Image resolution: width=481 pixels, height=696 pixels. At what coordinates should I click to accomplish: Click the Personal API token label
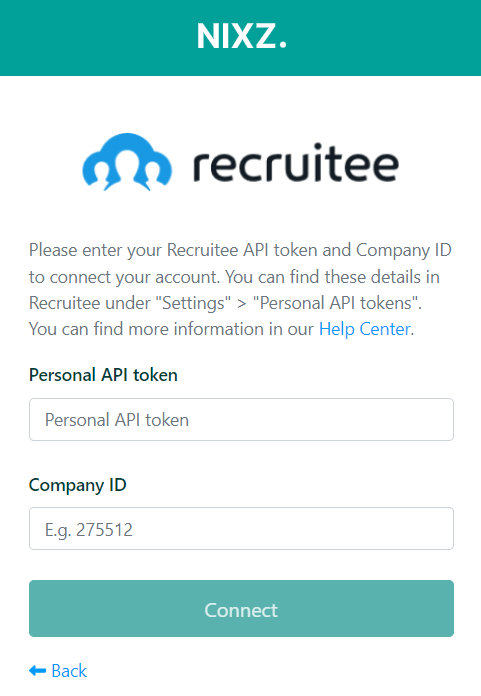(103, 375)
